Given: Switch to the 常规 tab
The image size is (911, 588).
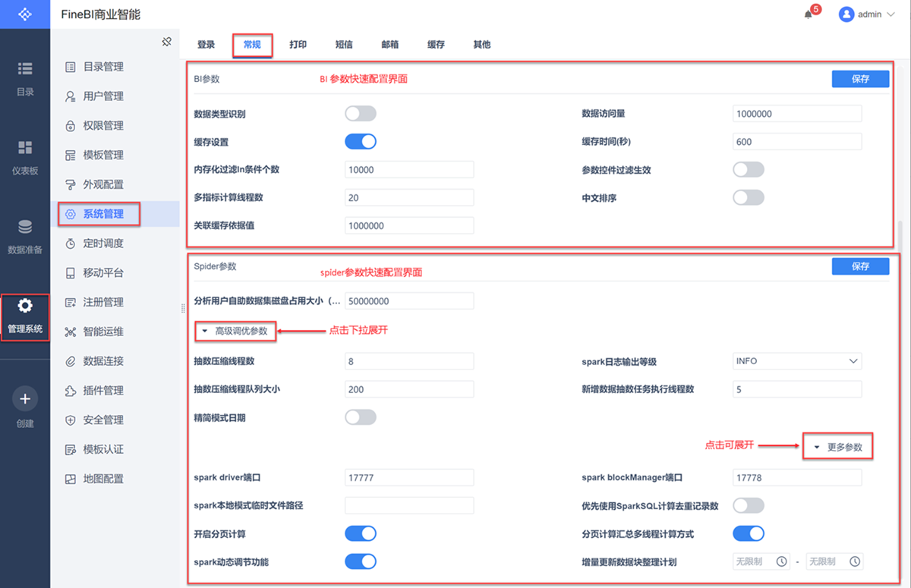Looking at the screenshot, I should (252, 45).
